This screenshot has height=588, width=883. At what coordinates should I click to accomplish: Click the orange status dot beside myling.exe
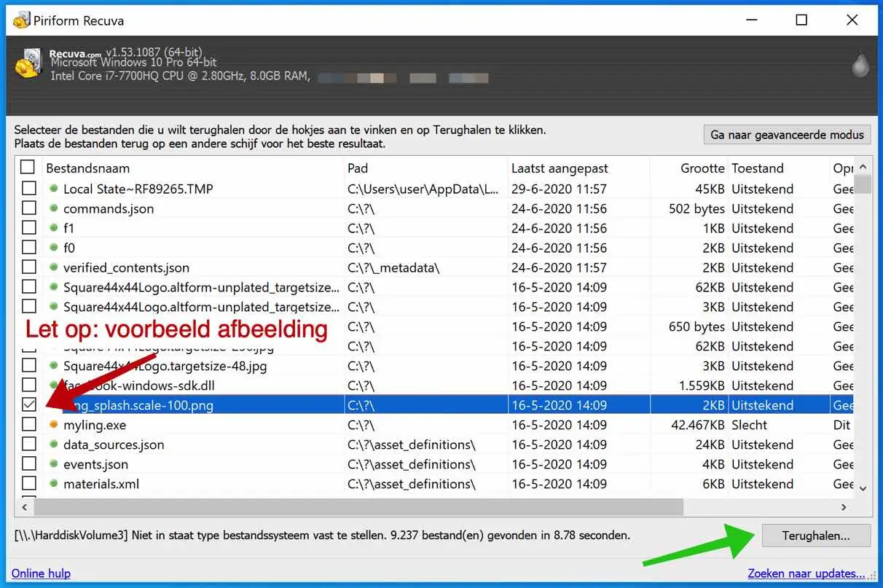click(53, 425)
